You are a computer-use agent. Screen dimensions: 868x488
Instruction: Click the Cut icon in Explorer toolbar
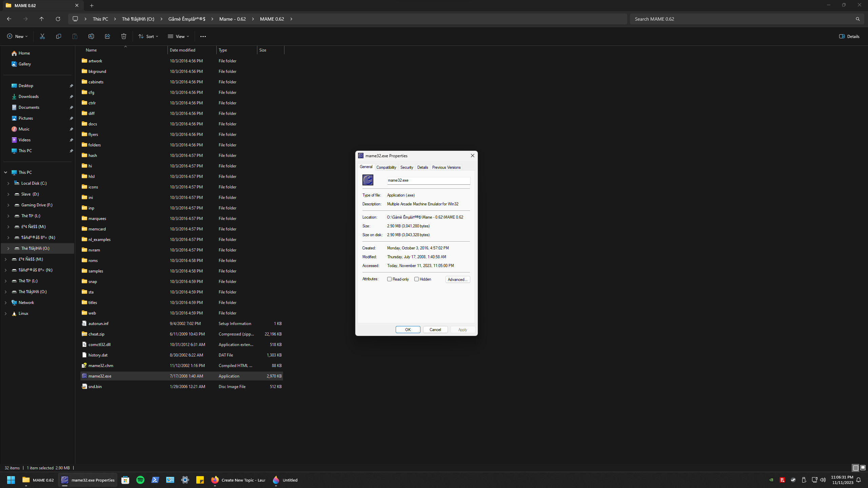point(42,36)
